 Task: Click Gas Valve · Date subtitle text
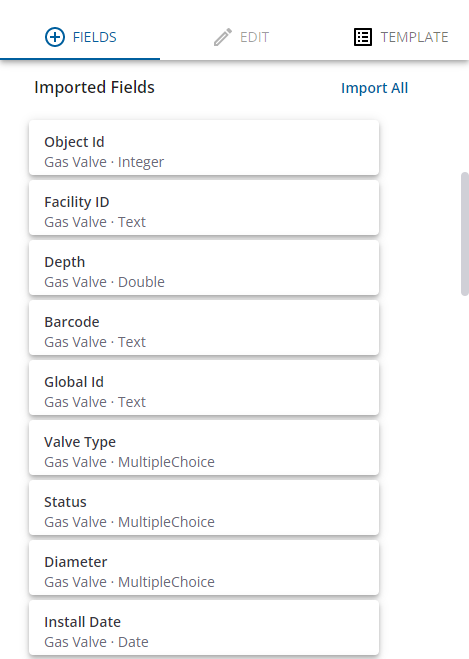click(x=96, y=642)
